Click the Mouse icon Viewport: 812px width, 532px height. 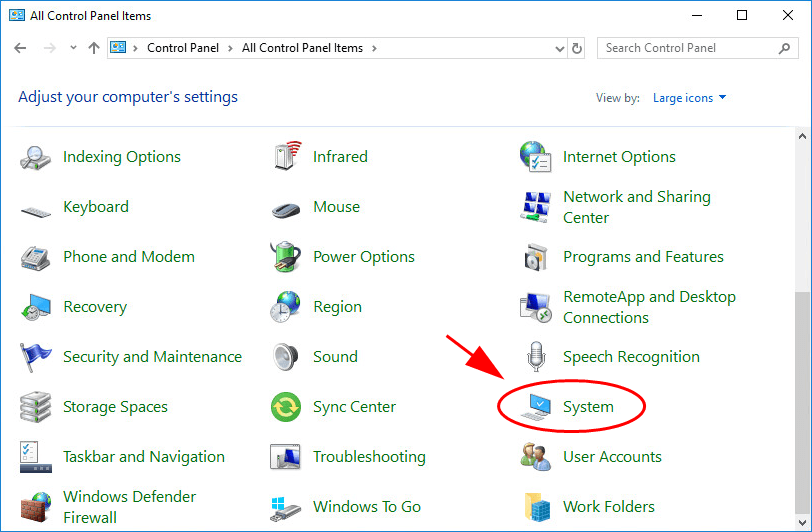tap(286, 210)
